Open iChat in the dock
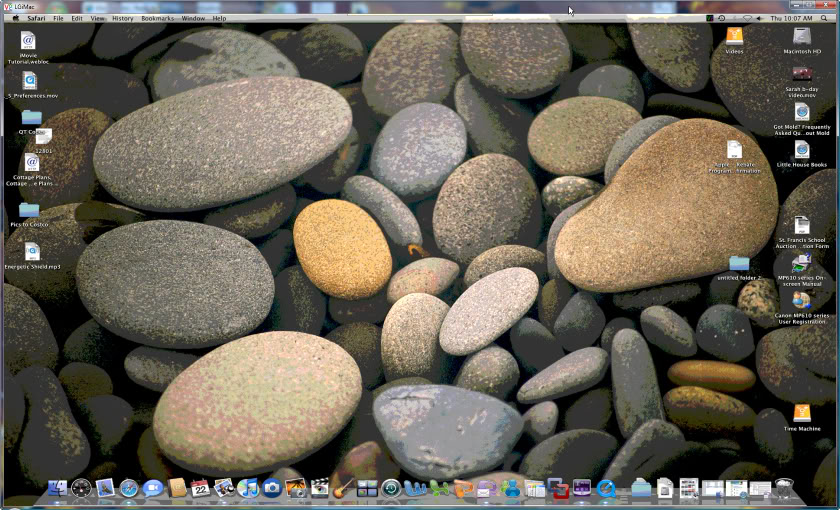 153,488
